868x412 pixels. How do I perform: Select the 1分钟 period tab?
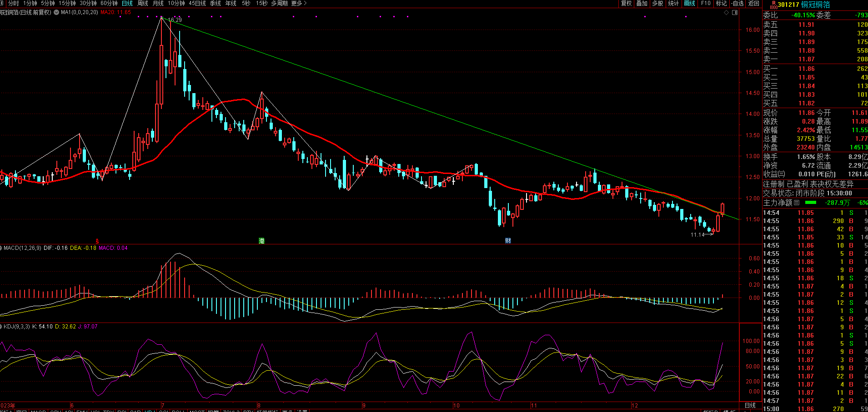[30, 3]
